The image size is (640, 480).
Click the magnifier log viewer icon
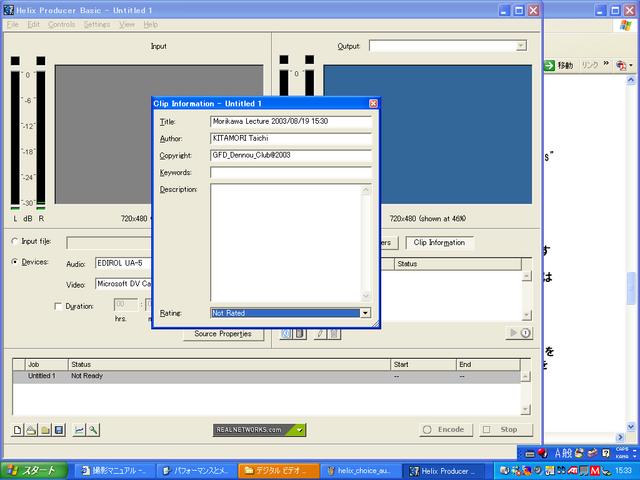pyautogui.click(x=93, y=430)
